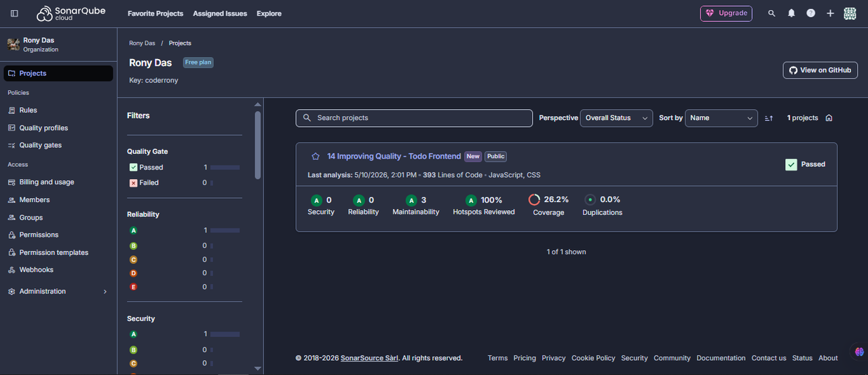Open Quality gates in the sidebar
Viewport: 868px width, 375px height.
coord(40,145)
